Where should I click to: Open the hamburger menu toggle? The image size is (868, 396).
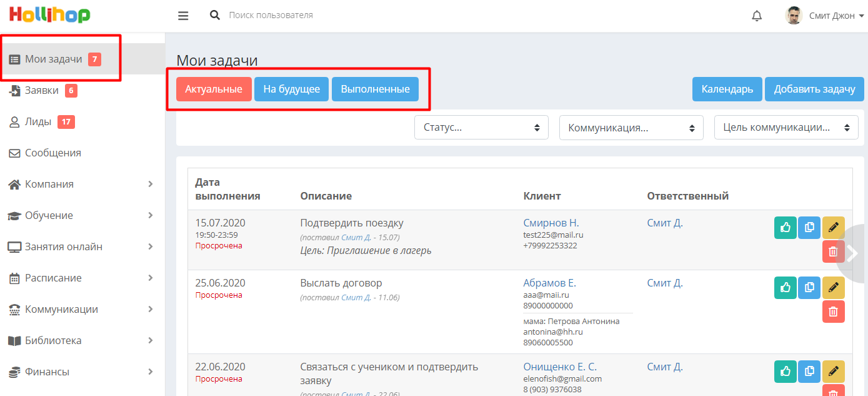(183, 16)
